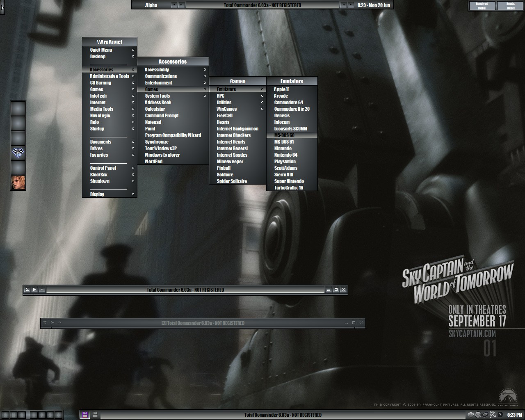Open the Shutdown submenu

click(110, 181)
